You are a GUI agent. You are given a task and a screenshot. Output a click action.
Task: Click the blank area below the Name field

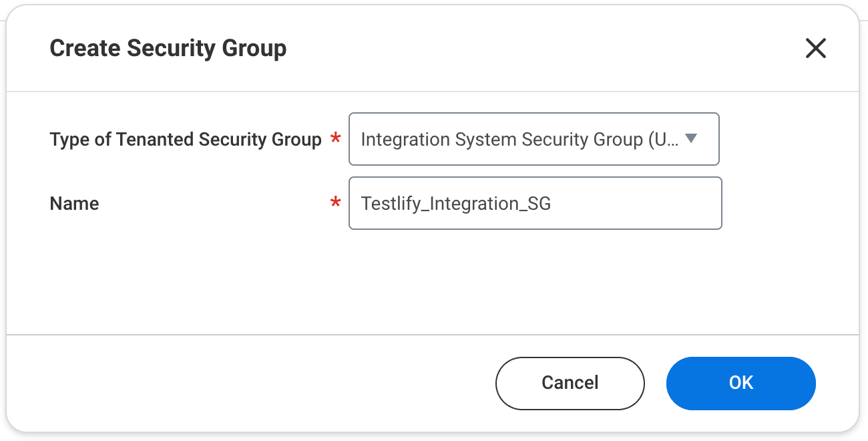click(427, 281)
